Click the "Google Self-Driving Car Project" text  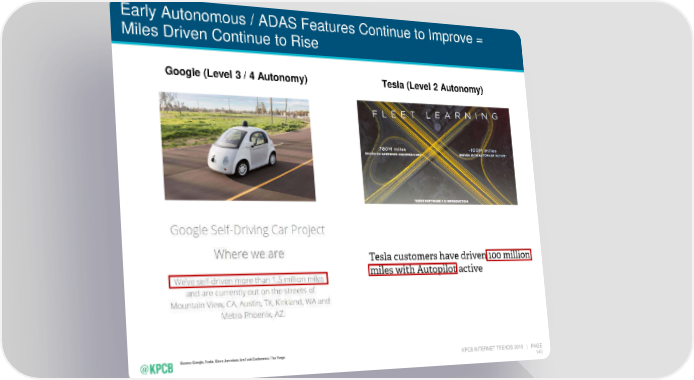point(247,230)
